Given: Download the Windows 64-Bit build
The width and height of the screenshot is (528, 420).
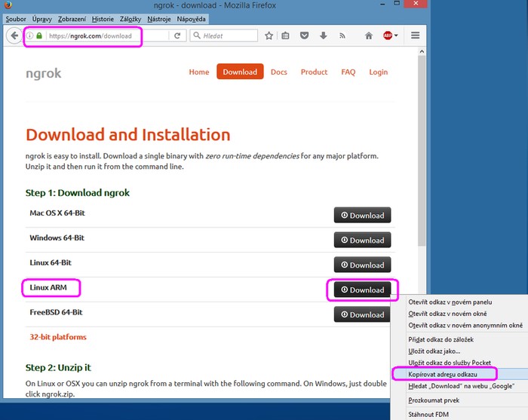Looking at the screenshot, I should tap(362, 240).
